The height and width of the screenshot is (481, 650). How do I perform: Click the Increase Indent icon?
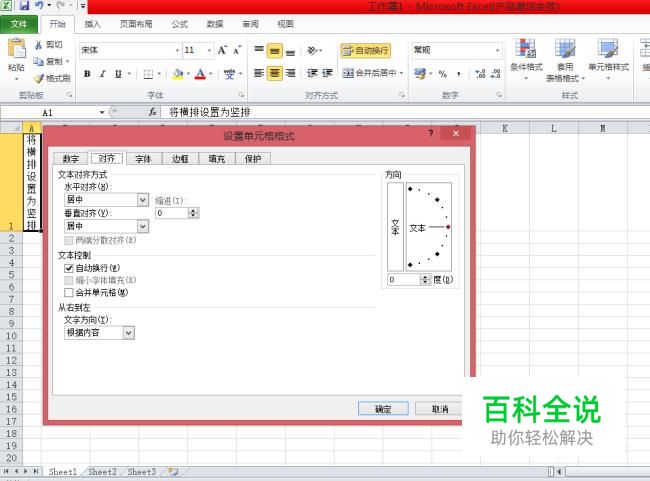click(327, 73)
